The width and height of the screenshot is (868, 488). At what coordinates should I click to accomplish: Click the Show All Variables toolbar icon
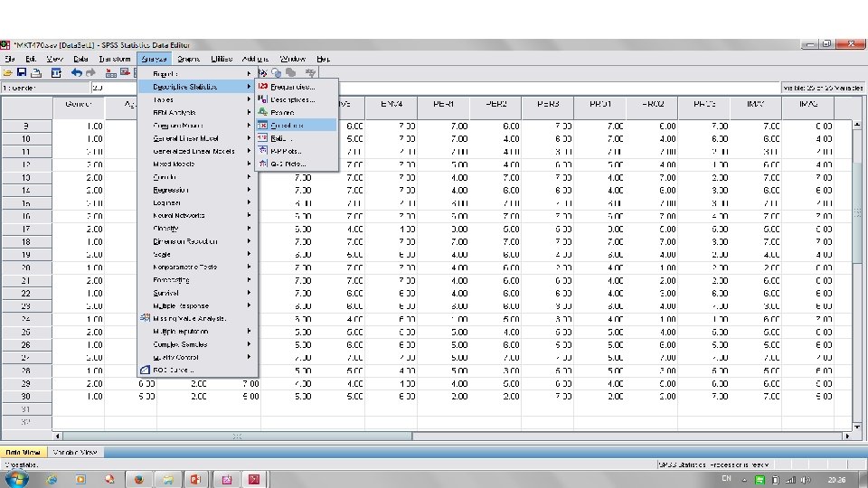point(290,72)
